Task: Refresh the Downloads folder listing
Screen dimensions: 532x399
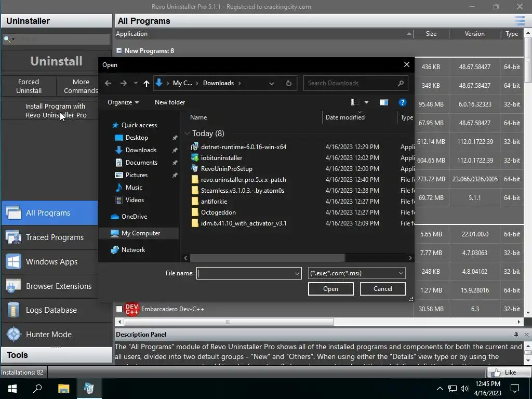Action: point(289,83)
